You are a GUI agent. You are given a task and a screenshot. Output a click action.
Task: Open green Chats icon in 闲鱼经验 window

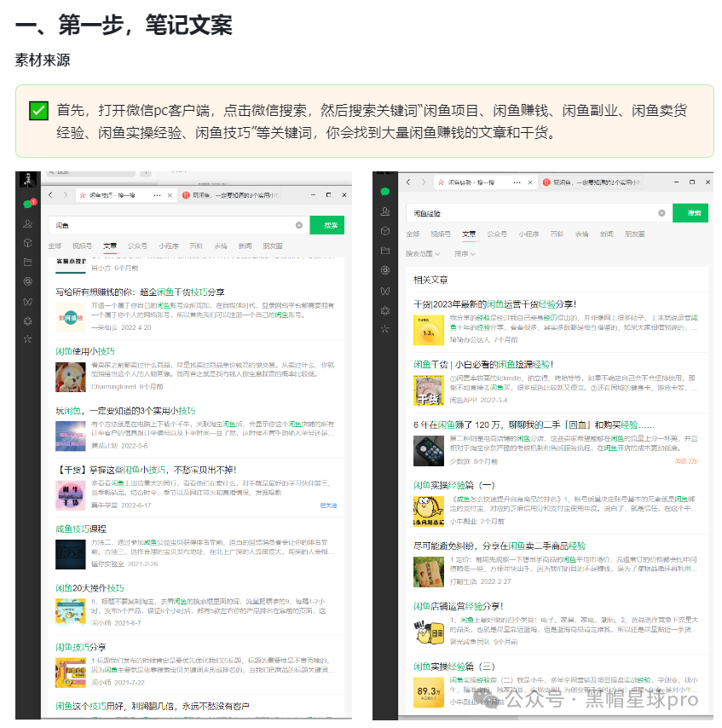pyautogui.click(x=385, y=192)
